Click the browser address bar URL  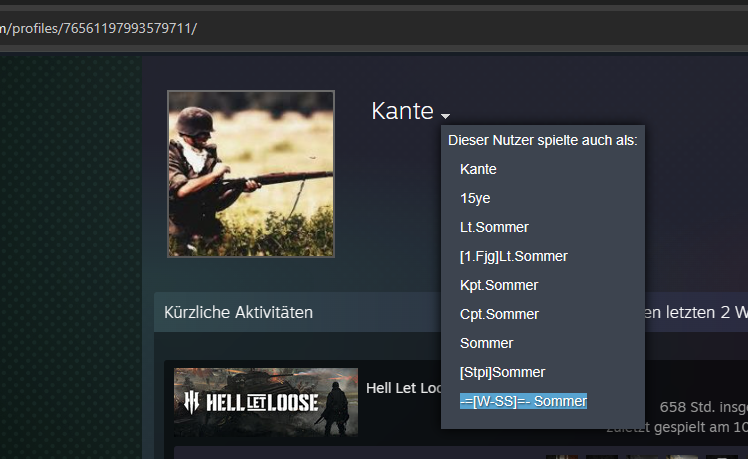pyautogui.click(x=98, y=29)
